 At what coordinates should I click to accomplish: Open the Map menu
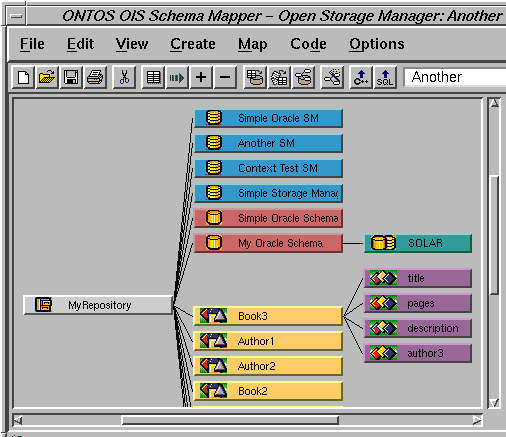tap(252, 44)
